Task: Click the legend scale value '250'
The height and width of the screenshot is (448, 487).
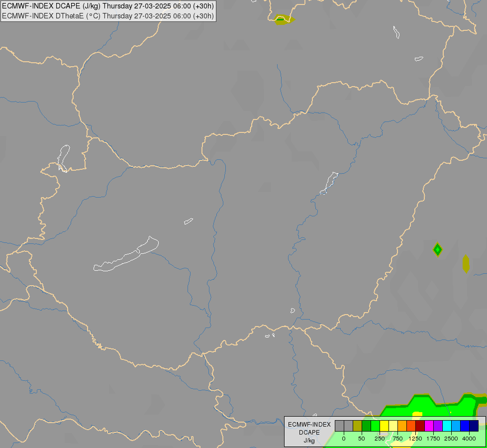Action: tap(380, 439)
